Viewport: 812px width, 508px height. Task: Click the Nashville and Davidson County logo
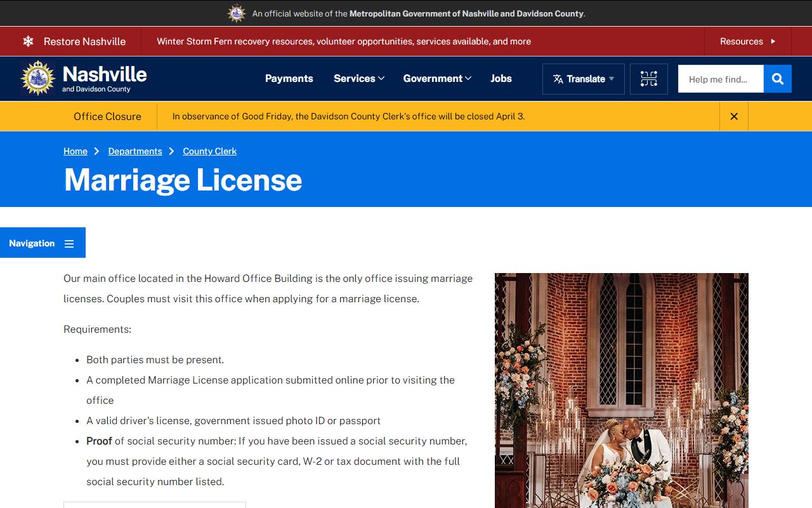coord(84,78)
